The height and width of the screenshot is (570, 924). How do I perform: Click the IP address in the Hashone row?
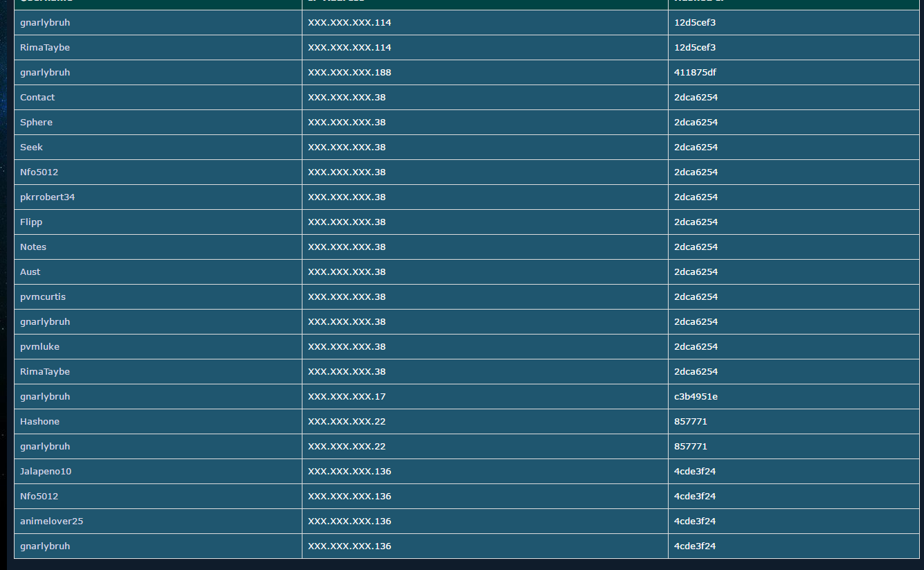coord(347,422)
